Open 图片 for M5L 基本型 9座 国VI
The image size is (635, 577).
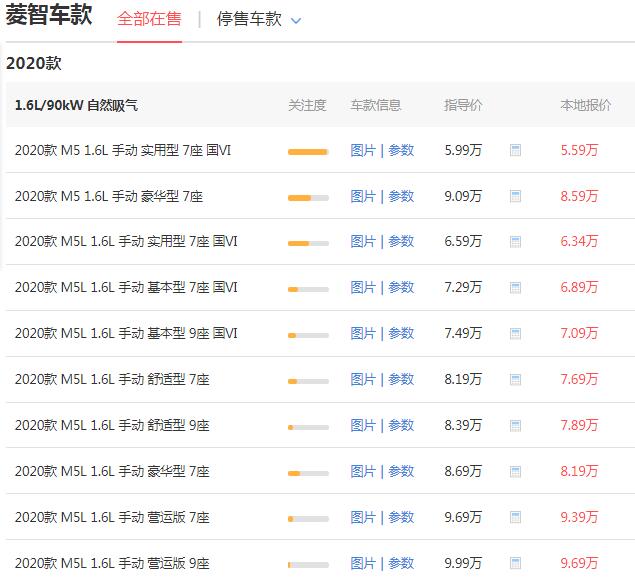tap(363, 334)
